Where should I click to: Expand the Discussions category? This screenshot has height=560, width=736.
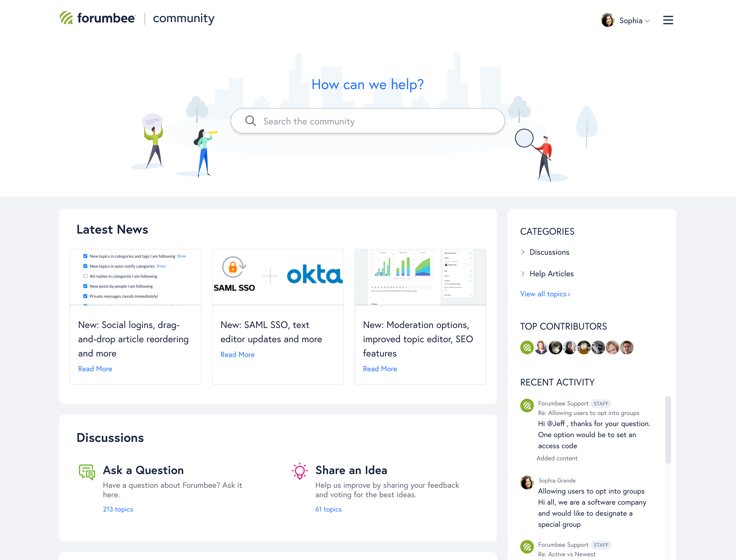point(523,252)
